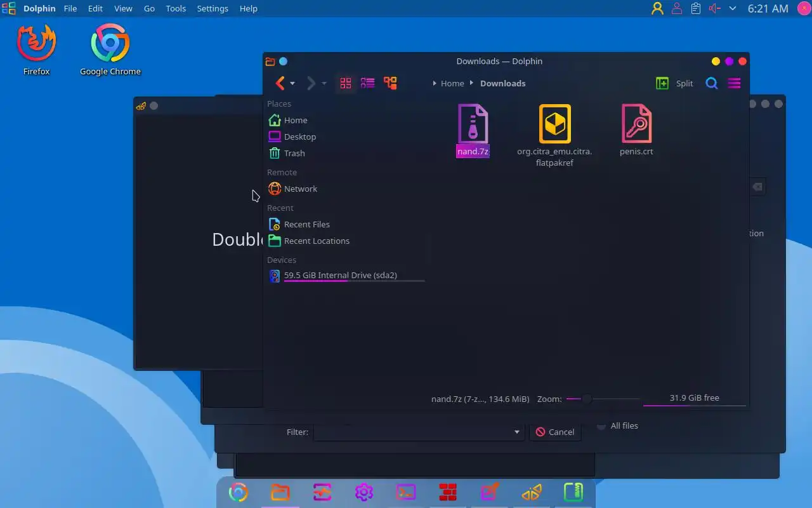The width and height of the screenshot is (812, 508).
Task: Open the clipboard tray icon
Action: pos(696,8)
